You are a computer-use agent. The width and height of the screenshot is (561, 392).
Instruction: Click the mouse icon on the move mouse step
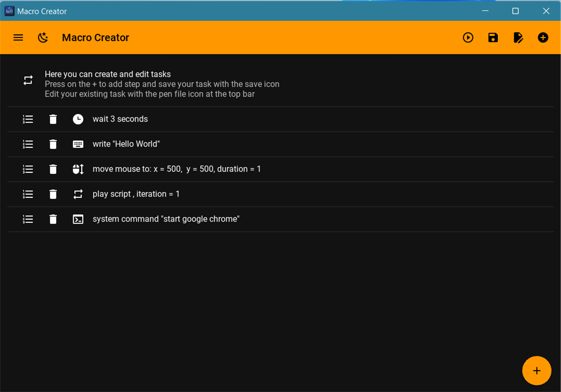(78, 169)
